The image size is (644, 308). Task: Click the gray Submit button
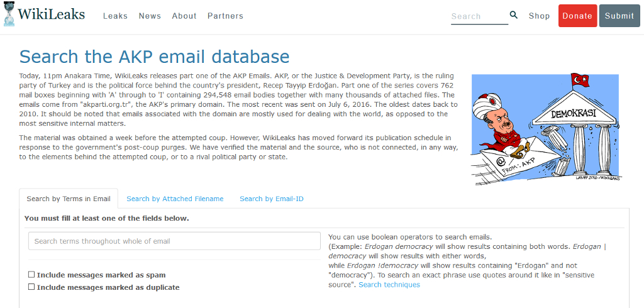click(x=619, y=16)
